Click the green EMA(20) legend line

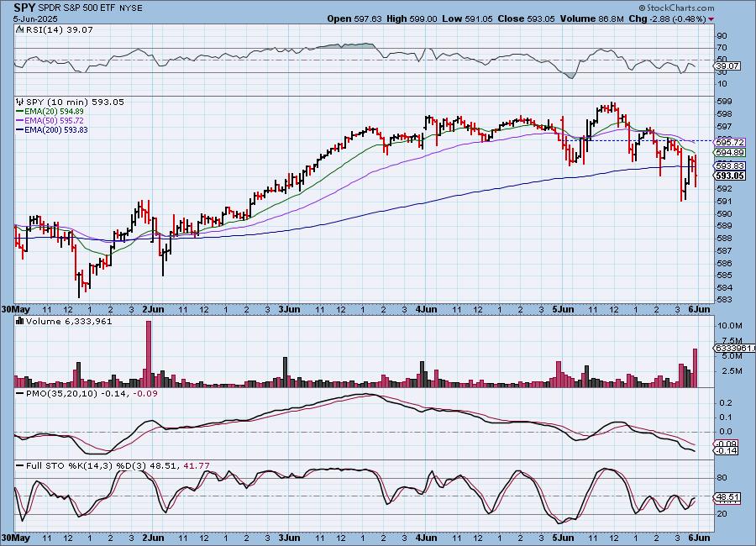point(20,112)
